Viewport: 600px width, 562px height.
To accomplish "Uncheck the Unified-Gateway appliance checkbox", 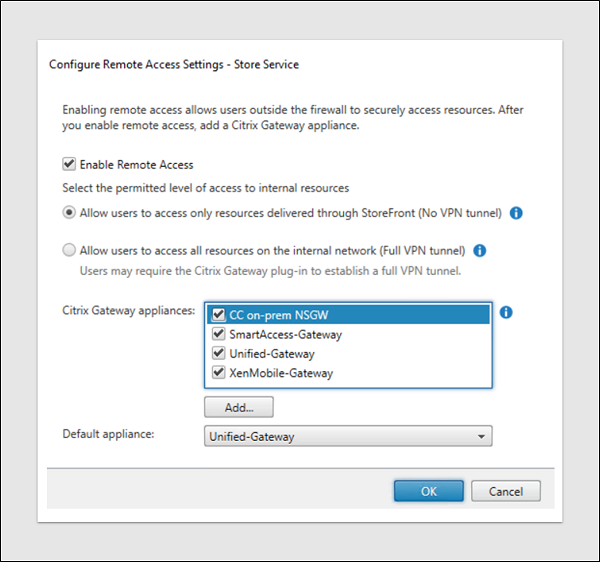I will [218, 354].
